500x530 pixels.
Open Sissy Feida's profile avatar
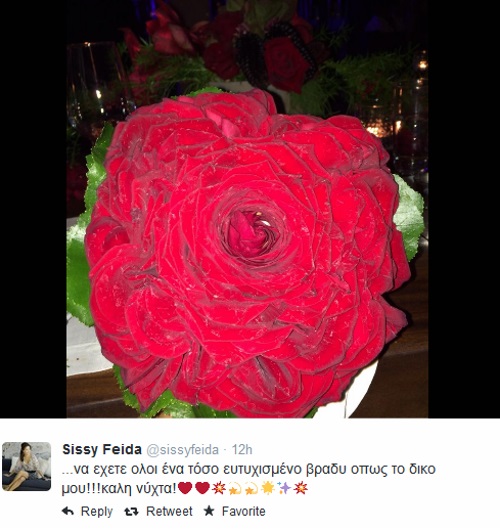click(26, 466)
